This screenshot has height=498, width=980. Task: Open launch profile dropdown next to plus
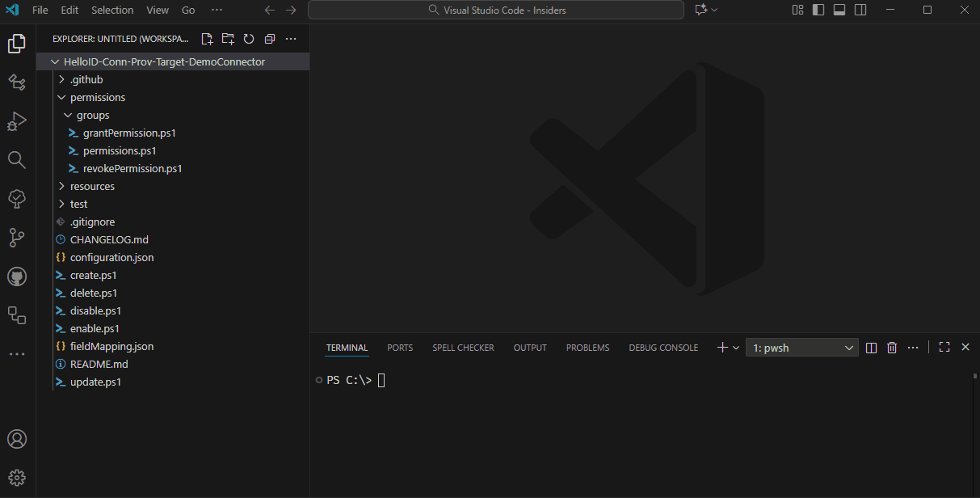(x=736, y=348)
